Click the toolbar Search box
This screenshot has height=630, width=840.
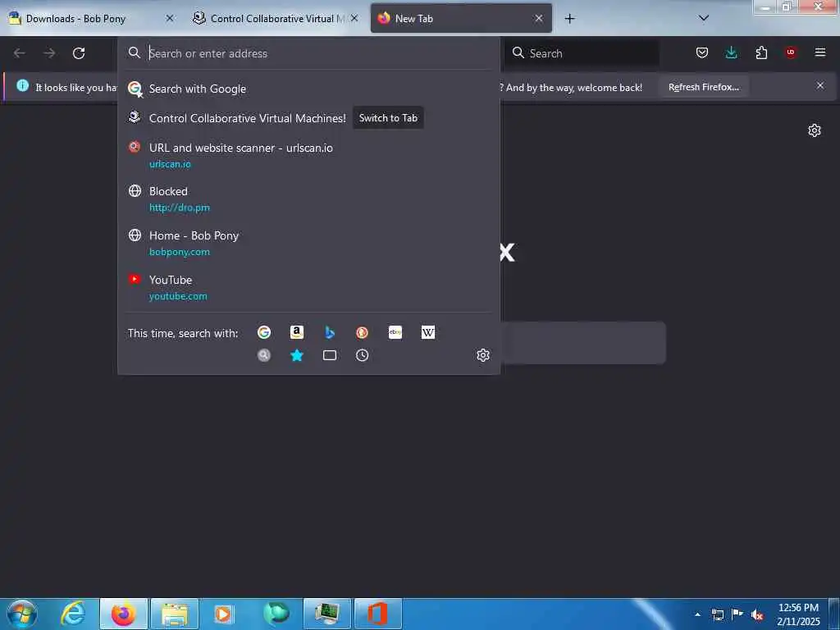(x=583, y=53)
